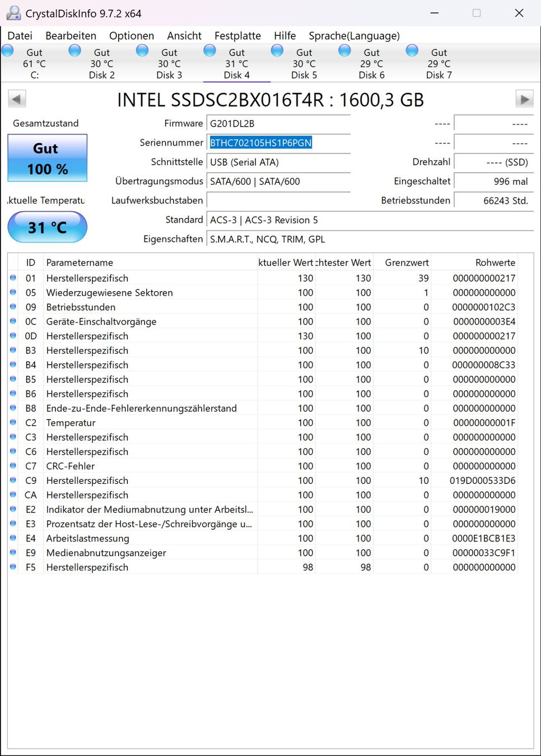541x756 pixels.
Task: Click the Eigenschaften field S.M.A.R.T., NCQ, TRIM, GPL
Action: tap(370, 239)
